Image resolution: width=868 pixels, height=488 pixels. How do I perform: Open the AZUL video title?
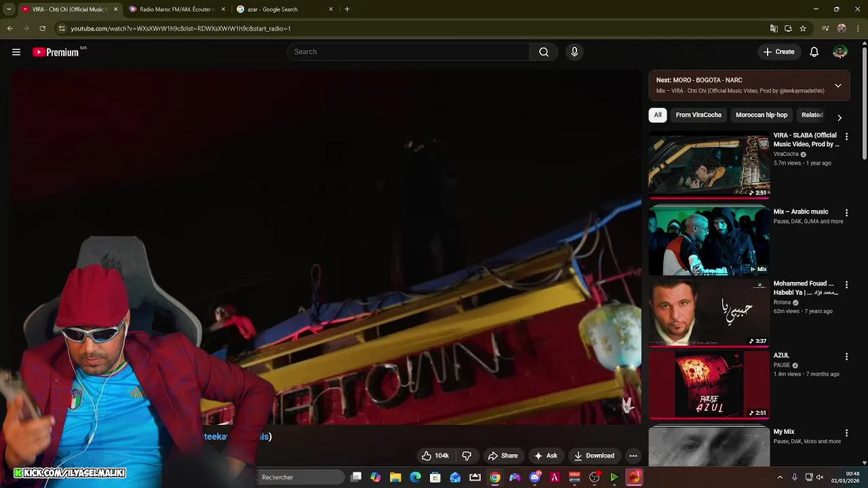click(781, 356)
